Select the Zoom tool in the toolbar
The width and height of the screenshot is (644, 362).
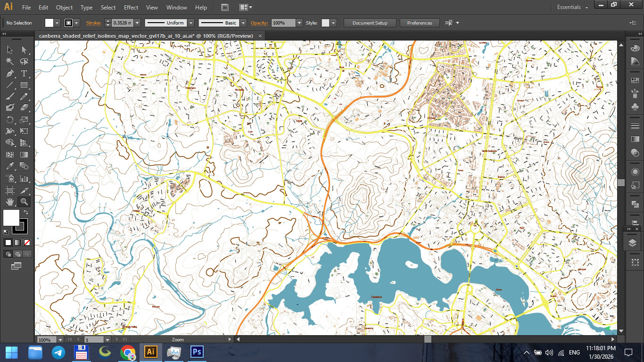pyautogui.click(x=23, y=201)
